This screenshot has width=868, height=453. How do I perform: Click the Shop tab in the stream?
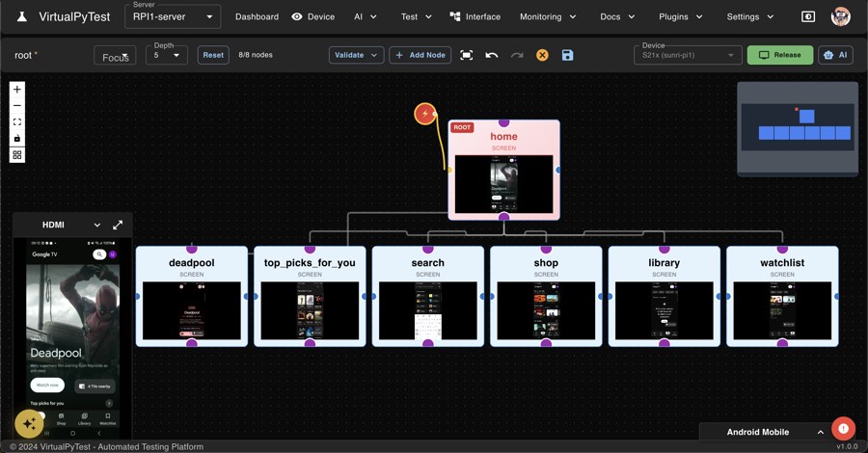coord(61,418)
